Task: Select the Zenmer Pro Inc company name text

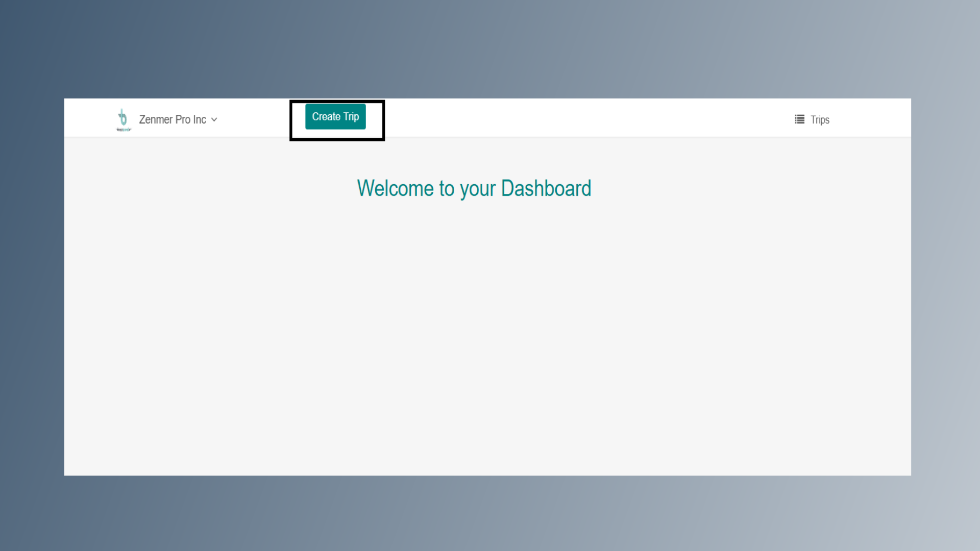Action: (173, 119)
